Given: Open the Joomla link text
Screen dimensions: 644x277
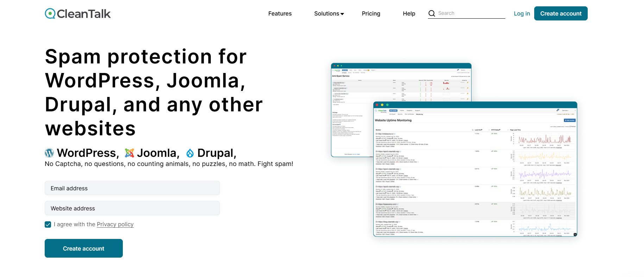Looking at the screenshot, I should 157,153.
